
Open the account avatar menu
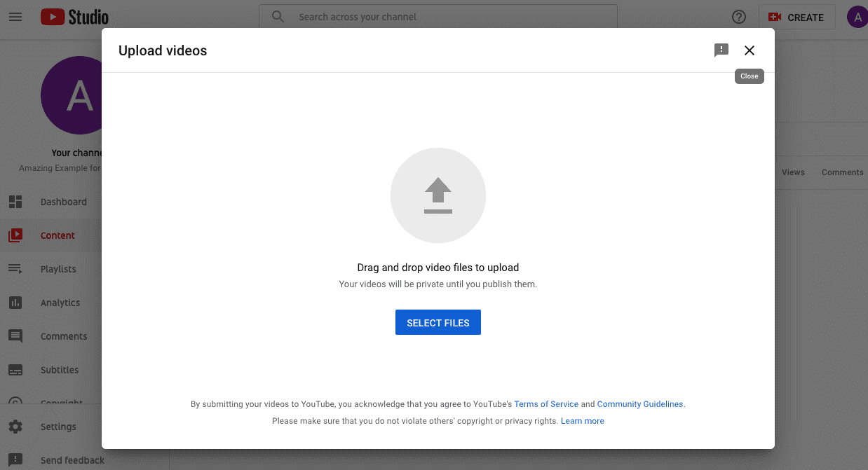point(857,17)
